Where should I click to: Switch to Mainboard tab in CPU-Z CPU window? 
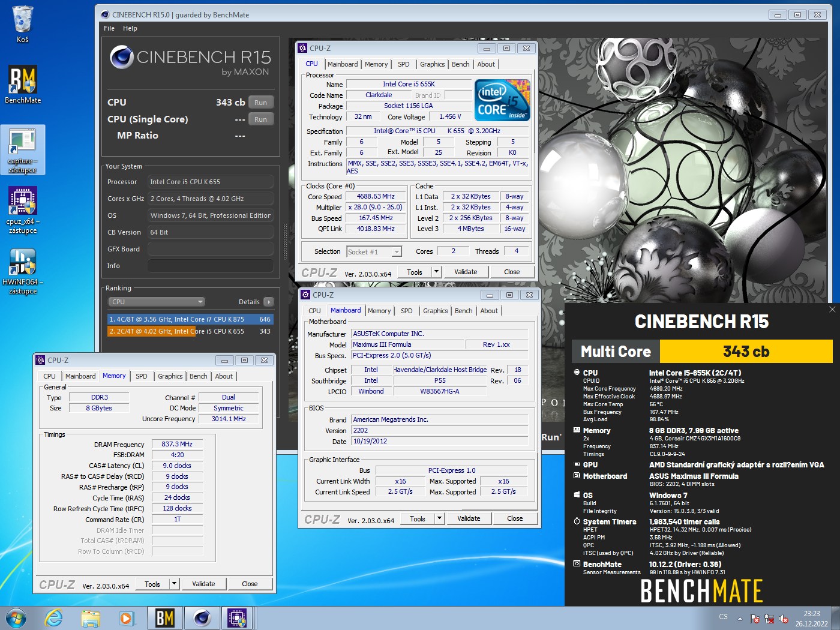pyautogui.click(x=343, y=64)
